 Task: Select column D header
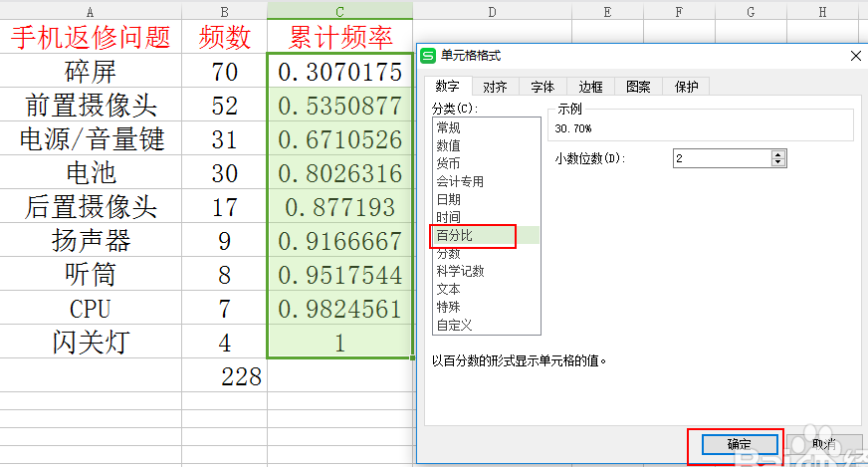click(x=492, y=12)
